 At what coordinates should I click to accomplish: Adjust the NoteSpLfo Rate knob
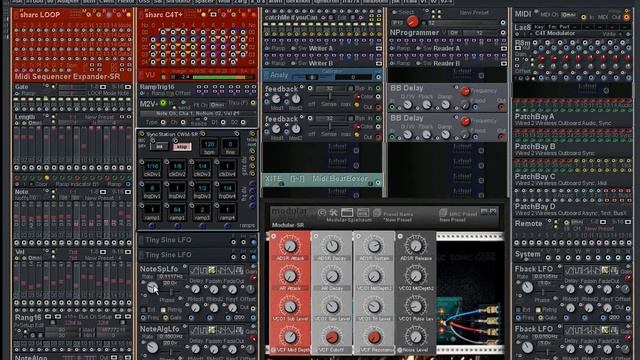[152, 288]
